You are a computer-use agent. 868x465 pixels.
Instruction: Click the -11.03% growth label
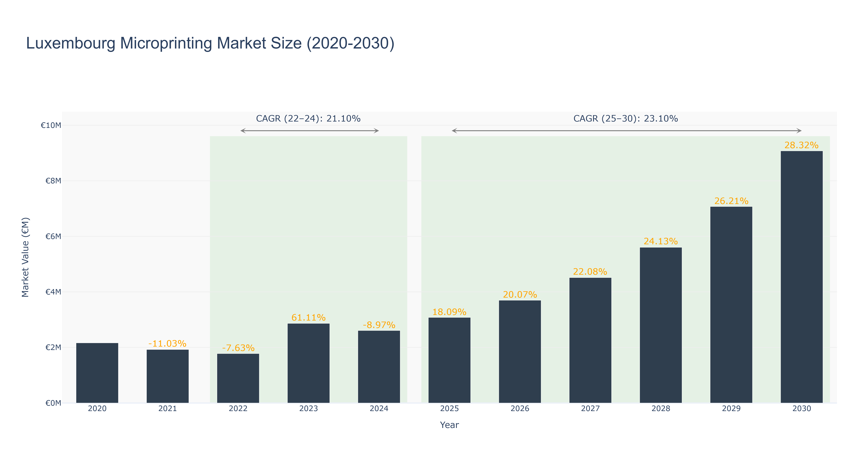click(x=167, y=344)
